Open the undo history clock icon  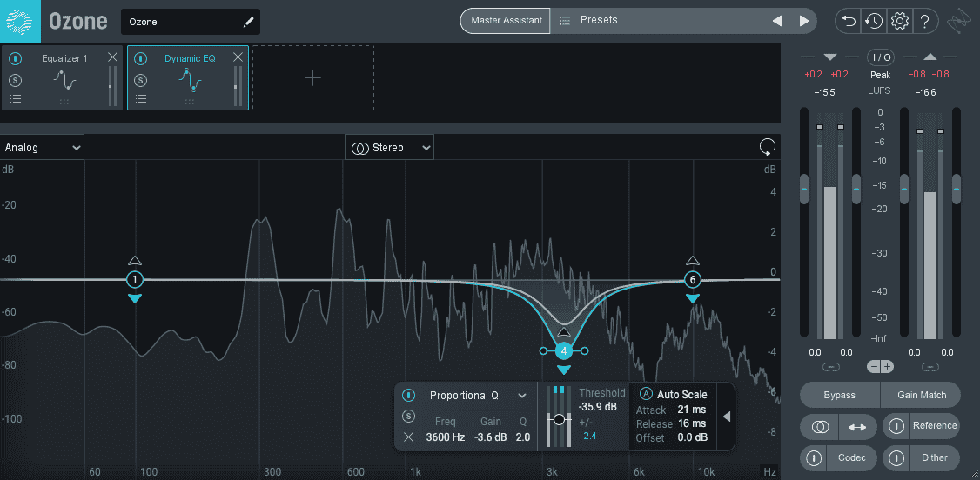[x=873, y=21]
